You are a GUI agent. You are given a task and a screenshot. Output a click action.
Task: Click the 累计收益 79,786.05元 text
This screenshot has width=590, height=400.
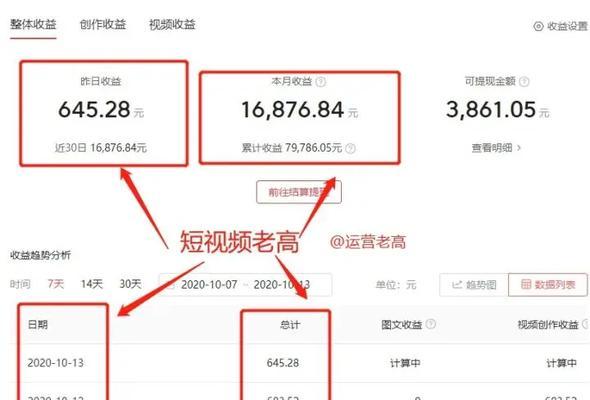[x=292, y=148]
